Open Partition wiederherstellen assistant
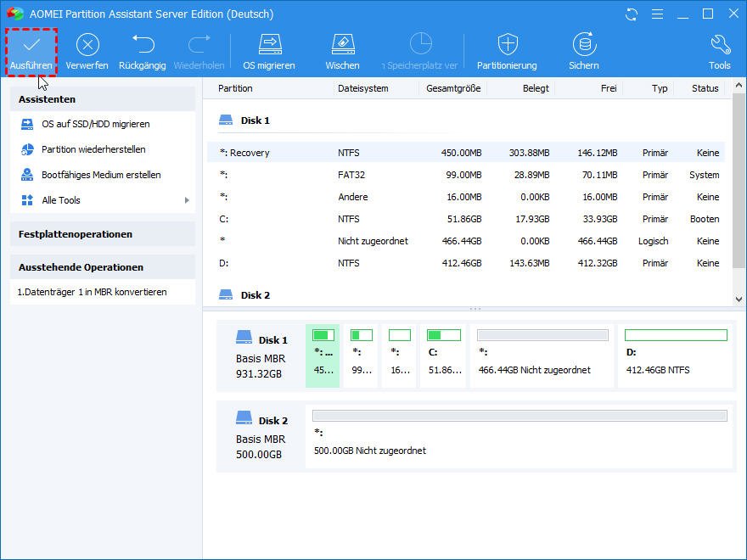 [x=93, y=149]
